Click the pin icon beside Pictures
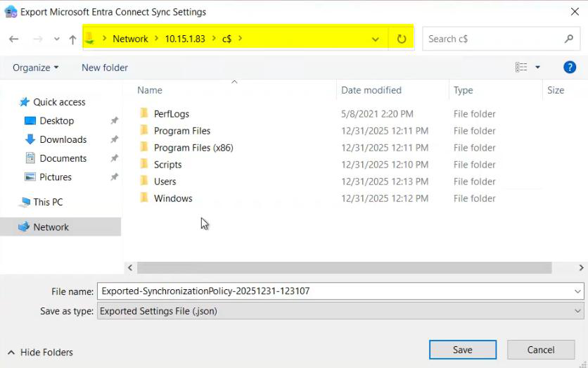 click(115, 177)
